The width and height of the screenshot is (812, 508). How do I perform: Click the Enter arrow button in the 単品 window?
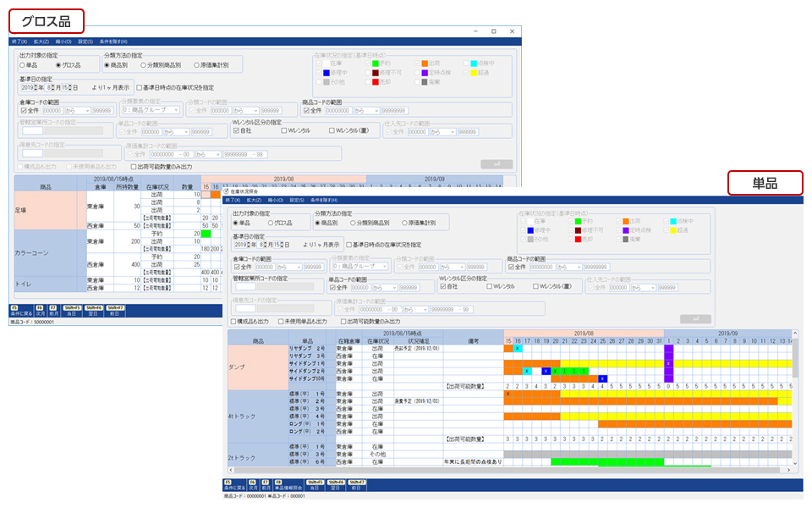[x=695, y=318]
